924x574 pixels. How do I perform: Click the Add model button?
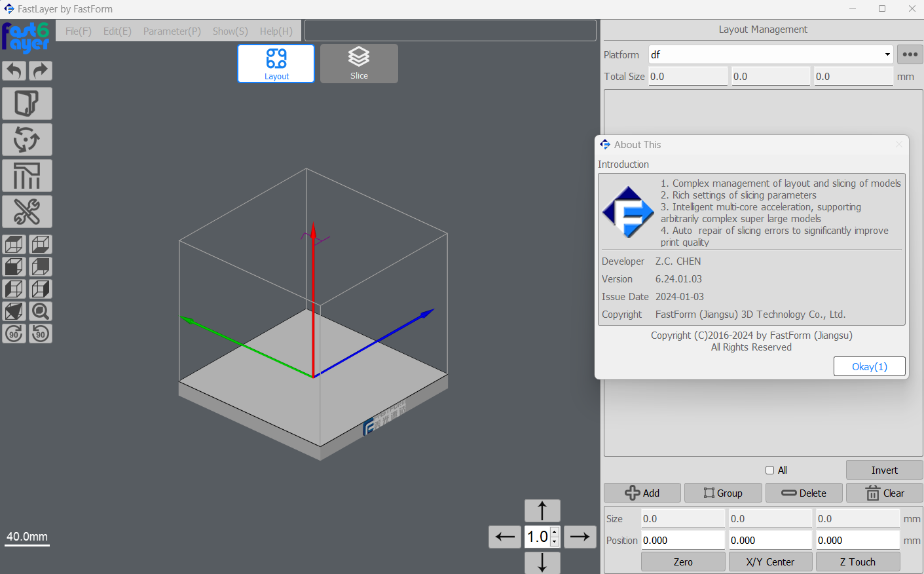[x=642, y=493]
